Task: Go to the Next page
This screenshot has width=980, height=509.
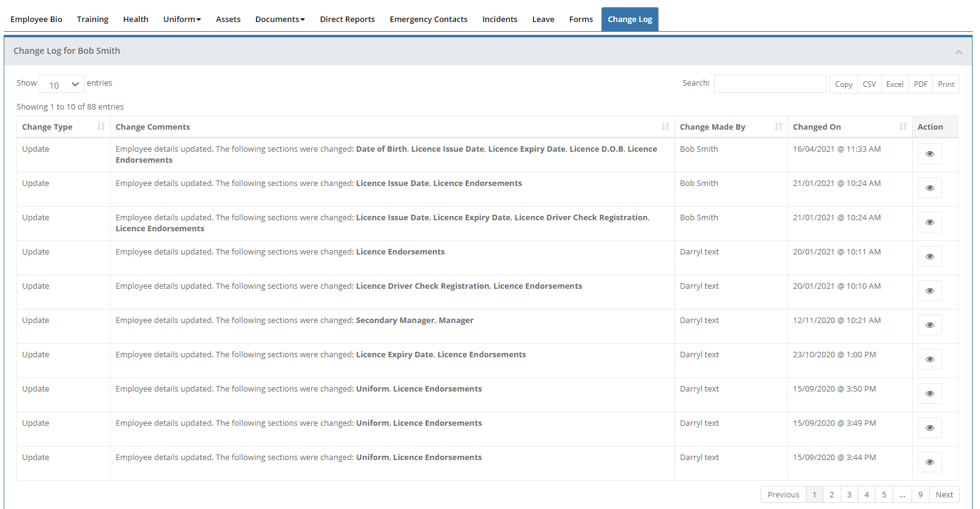Action: tap(944, 494)
